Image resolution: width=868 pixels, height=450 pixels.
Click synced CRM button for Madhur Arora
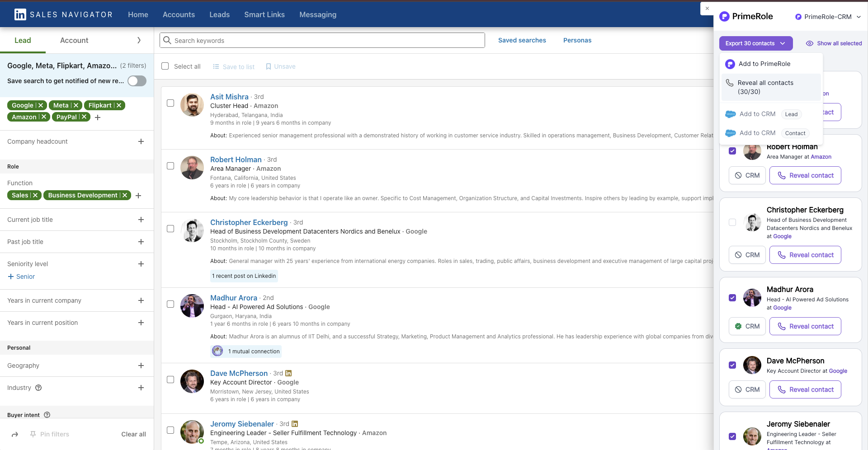[747, 326]
